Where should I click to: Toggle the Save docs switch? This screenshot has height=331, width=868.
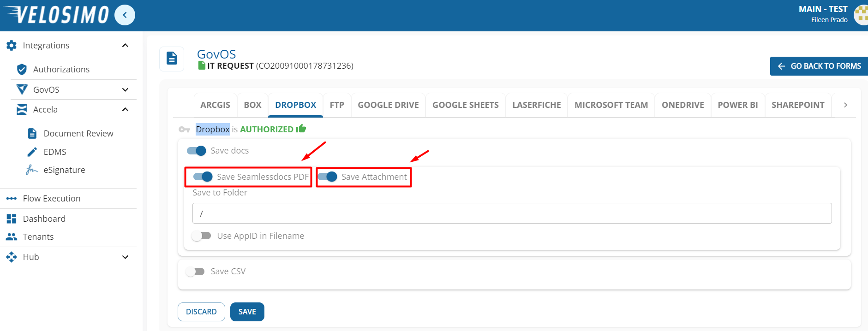[x=197, y=151]
